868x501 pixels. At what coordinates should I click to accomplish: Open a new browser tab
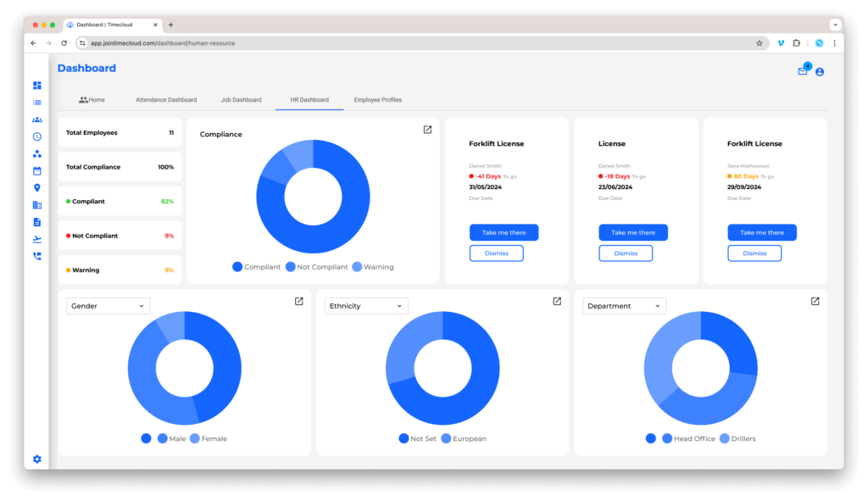170,25
